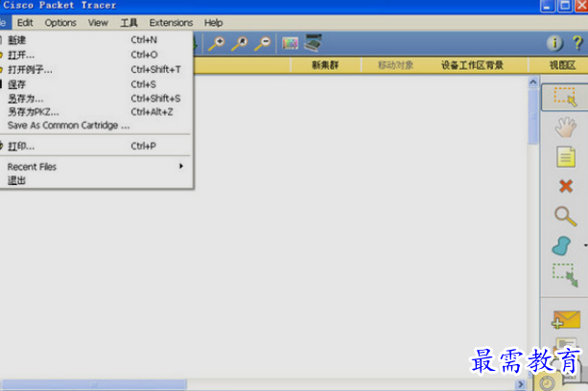Click the vertical scrollbar thumb

[x=533, y=117]
